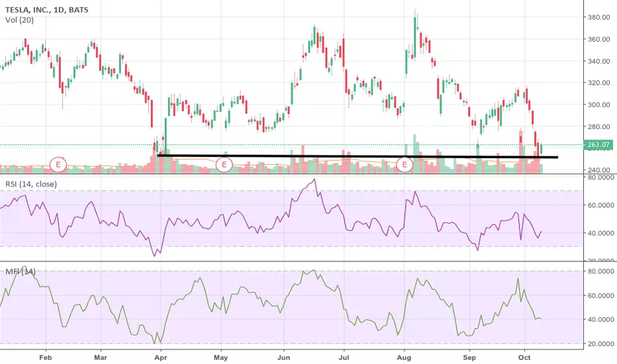Viewport: 617px width, 364px height.
Task: Click the 380.00 price axis label
Action: pyautogui.click(x=599, y=17)
